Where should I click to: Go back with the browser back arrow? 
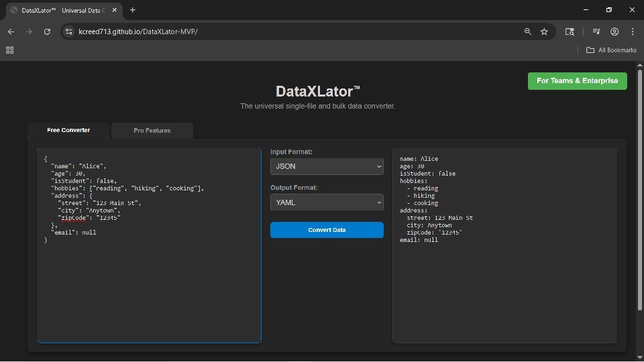pos(11,32)
